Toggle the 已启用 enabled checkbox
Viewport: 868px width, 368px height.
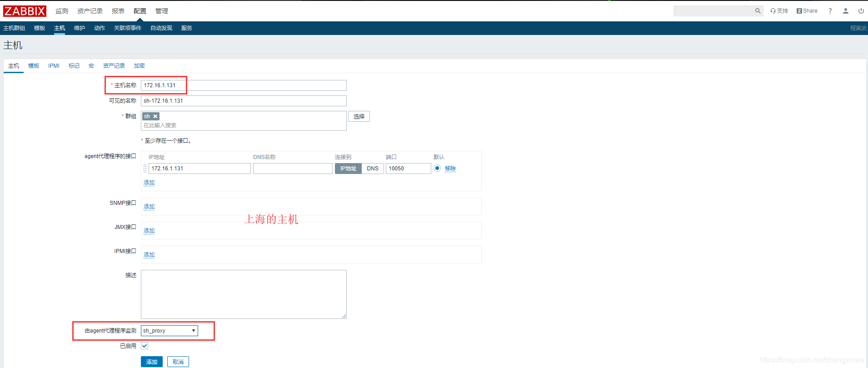(145, 346)
